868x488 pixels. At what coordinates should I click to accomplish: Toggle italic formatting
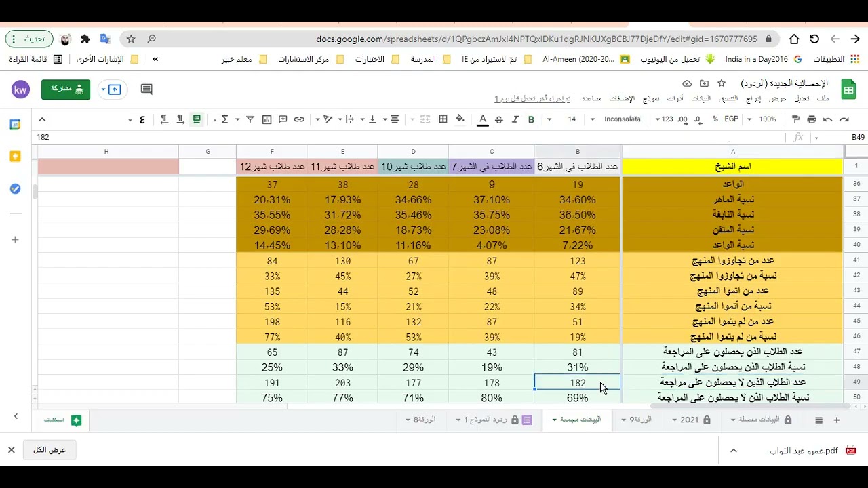pos(515,119)
